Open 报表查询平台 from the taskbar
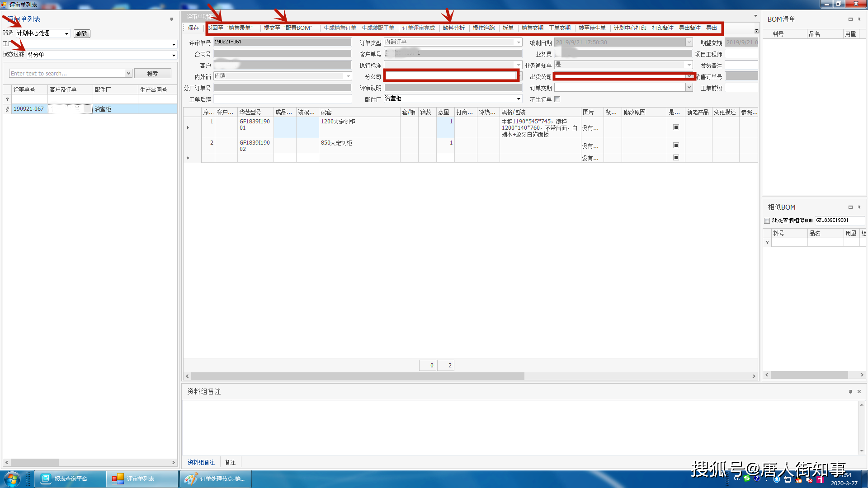The image size is (868, 488). pos(71,479)
